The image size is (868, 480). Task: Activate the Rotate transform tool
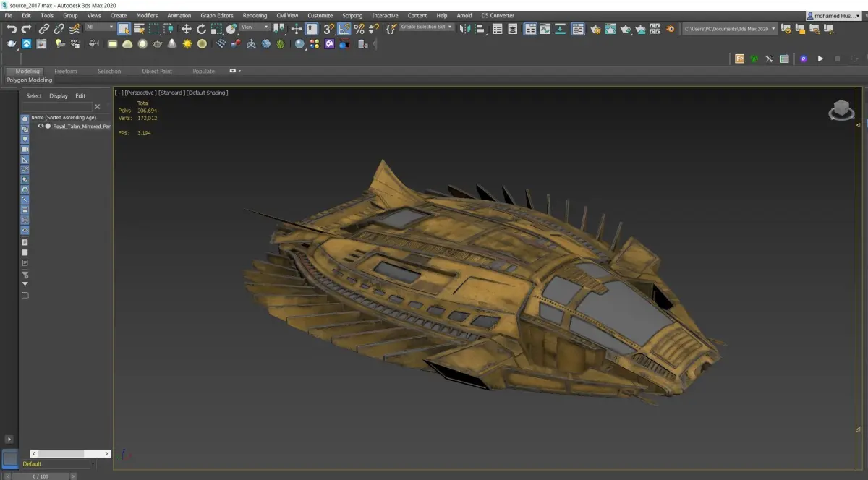pyautogui.click(x=202, y=29)
